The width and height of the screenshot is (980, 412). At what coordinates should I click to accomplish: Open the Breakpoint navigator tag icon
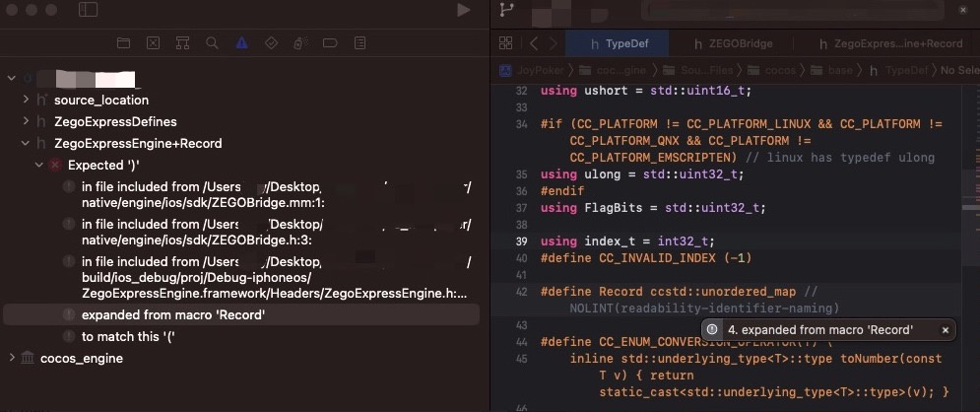(330, 43)
